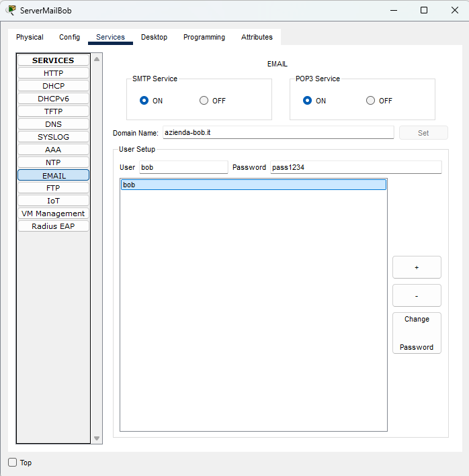Turn POP3 Service ON

tap(307, 101)
